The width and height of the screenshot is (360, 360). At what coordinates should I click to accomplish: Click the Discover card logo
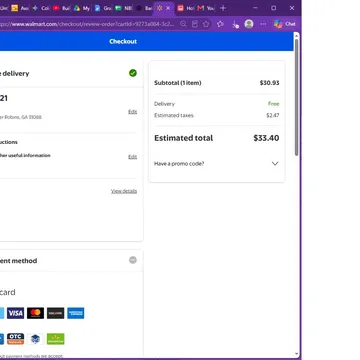[55, 313]
